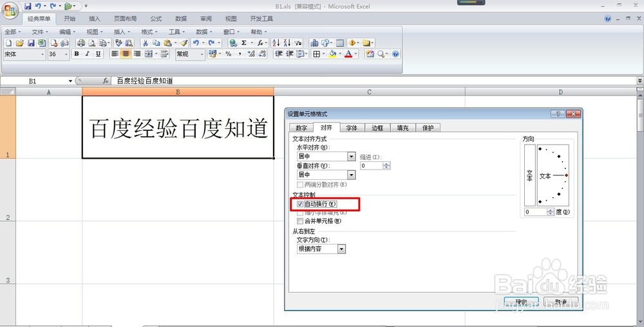Open the 开始 ribbon tab
This screenshot has width=644, height=327.
(x=70, y=19)
